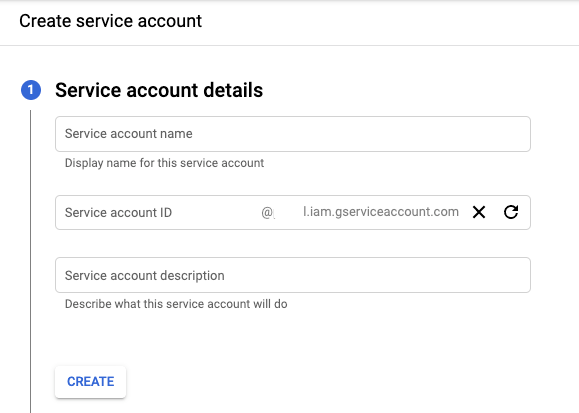Screen dimensions: 579x413
Task: Select the 'Service account details' step heading
Action: click(159, 90)
